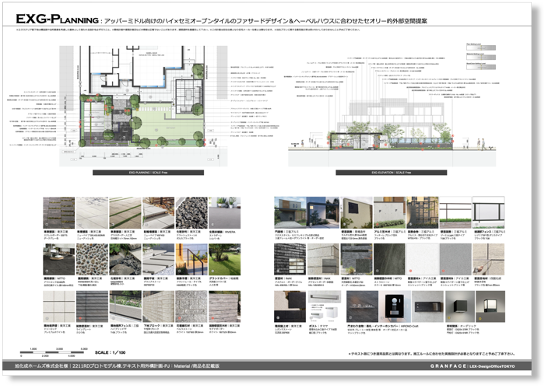Click the EXG-ELEVATION / SCALE Free caption
548x392 pixels.
click(389, 173)
